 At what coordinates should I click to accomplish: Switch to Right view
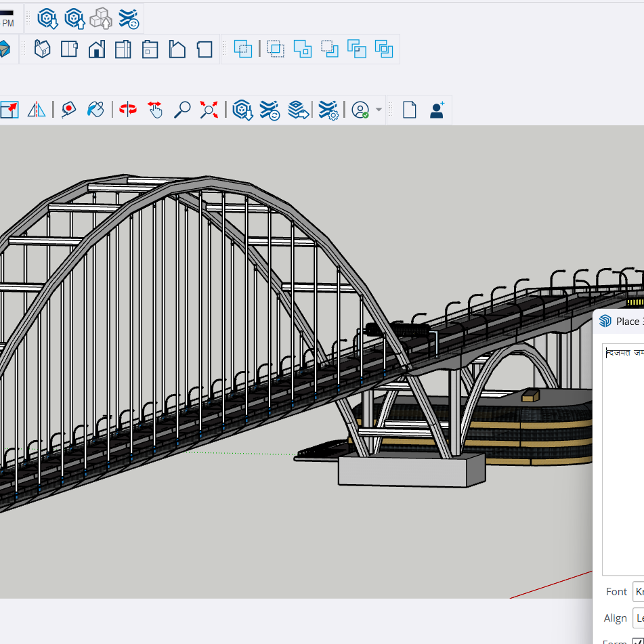(x=123, y=49)
